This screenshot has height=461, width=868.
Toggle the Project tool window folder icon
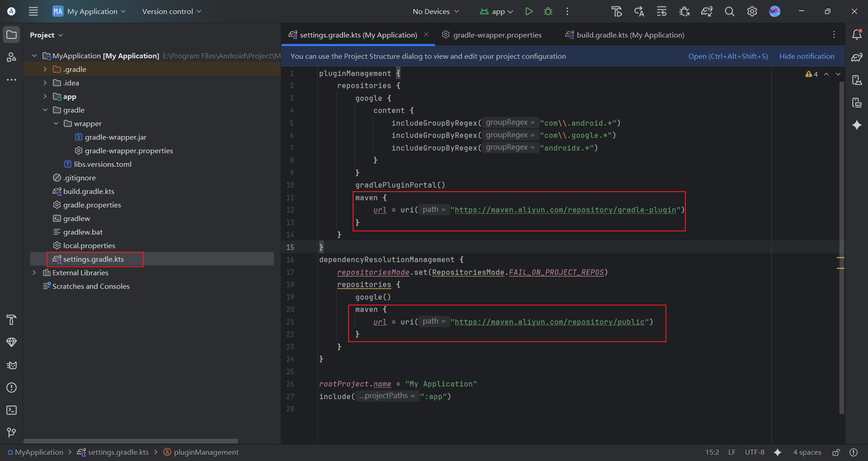[x=11, y=35]
